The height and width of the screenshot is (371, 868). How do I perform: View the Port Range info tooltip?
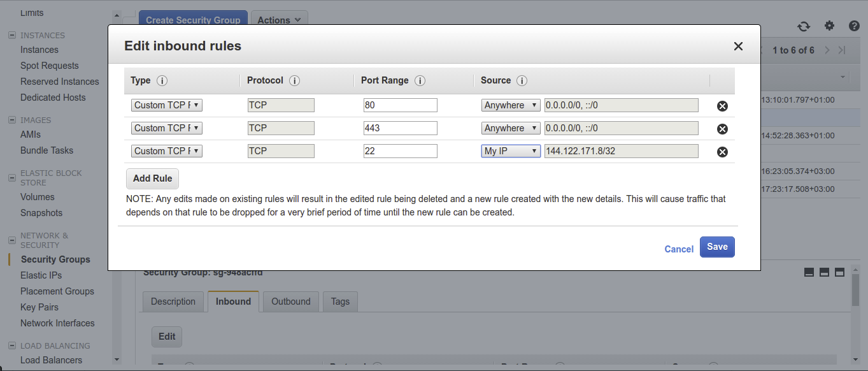[419, 80]
